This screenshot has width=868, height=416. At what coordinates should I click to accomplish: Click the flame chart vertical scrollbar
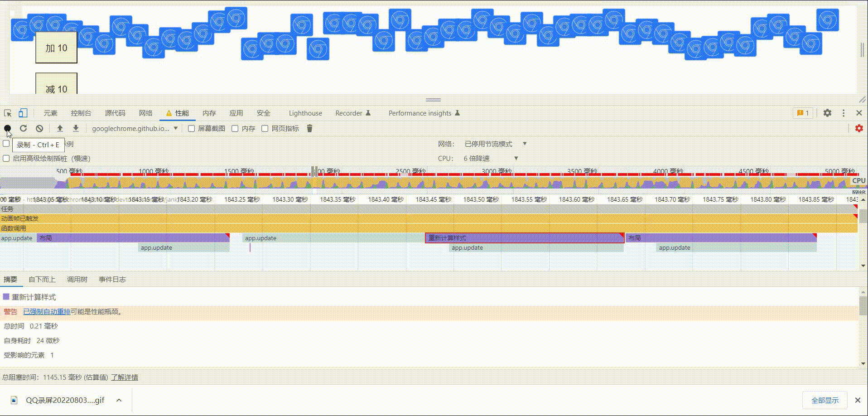pos(863,217)
